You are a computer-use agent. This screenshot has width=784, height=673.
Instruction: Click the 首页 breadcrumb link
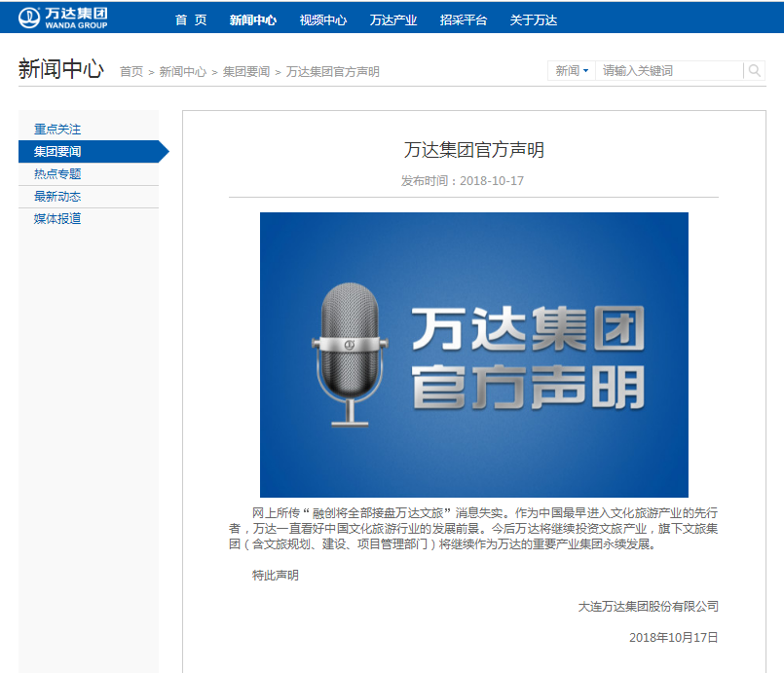point(131,71)
